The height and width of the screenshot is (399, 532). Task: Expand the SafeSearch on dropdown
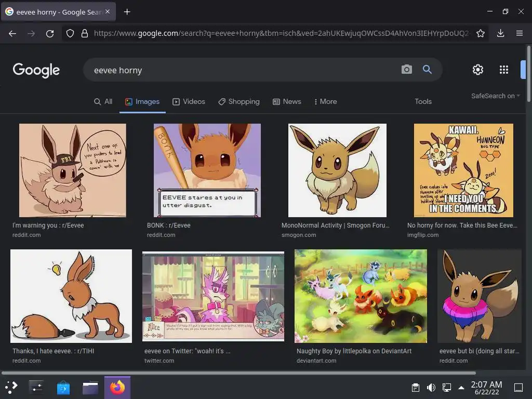(495, 96)
